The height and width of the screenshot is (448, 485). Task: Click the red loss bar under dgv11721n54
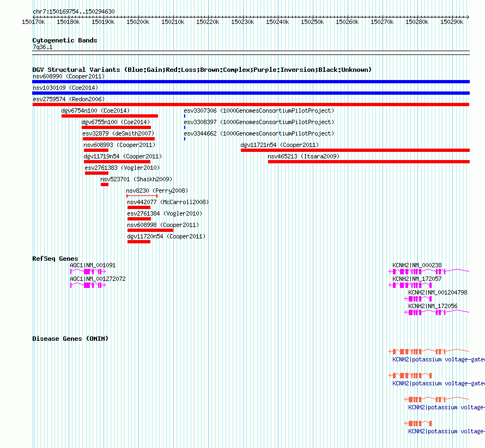pyautogui.click(x=355, y=150)
